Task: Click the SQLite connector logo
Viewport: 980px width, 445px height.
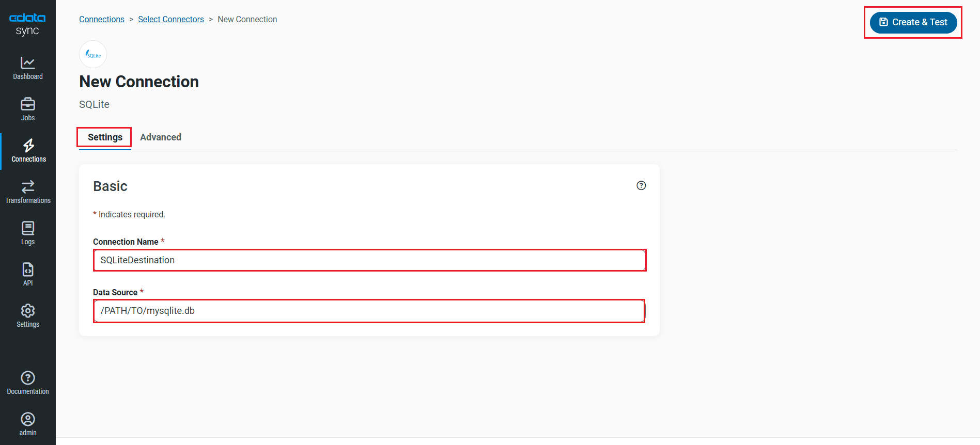Action: 93,54
